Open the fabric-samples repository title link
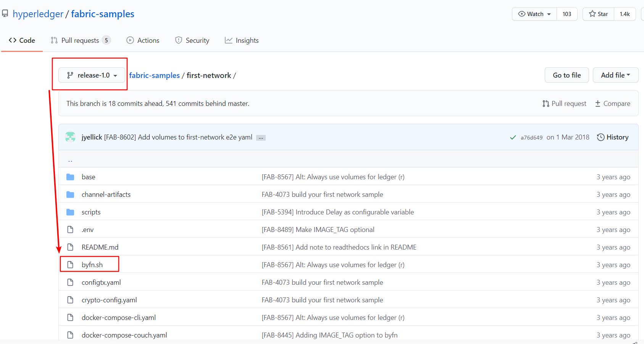Image resolution: width=644 pixels, height=344 pixels. click(x=103, y=14)
